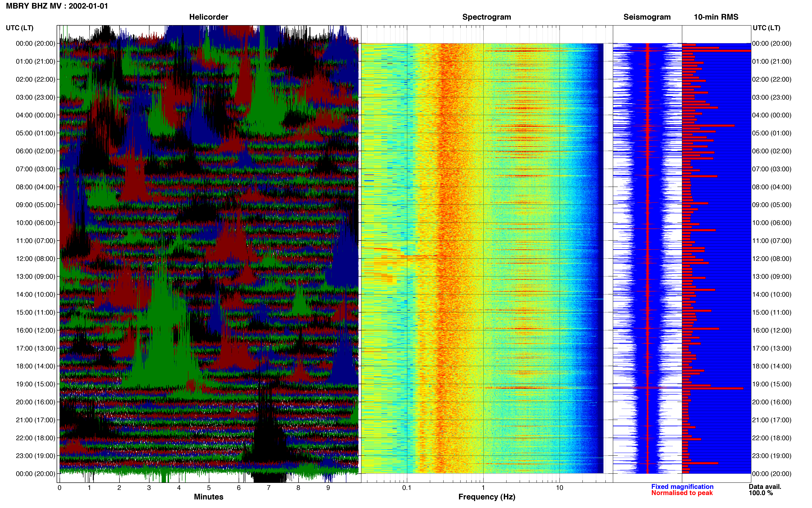
Task: Click 10:00 (06:00) on the RMS-side time axis
Action: click(x=772, y=223)
